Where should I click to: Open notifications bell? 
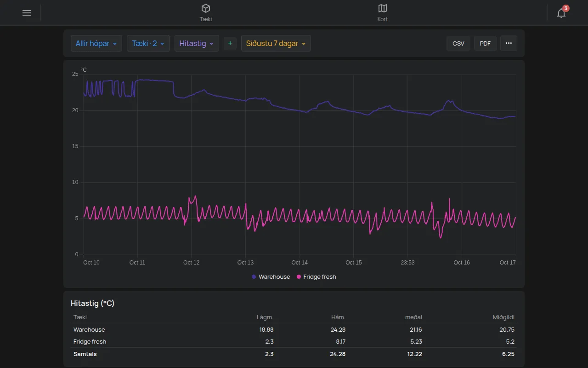(561, 13)
